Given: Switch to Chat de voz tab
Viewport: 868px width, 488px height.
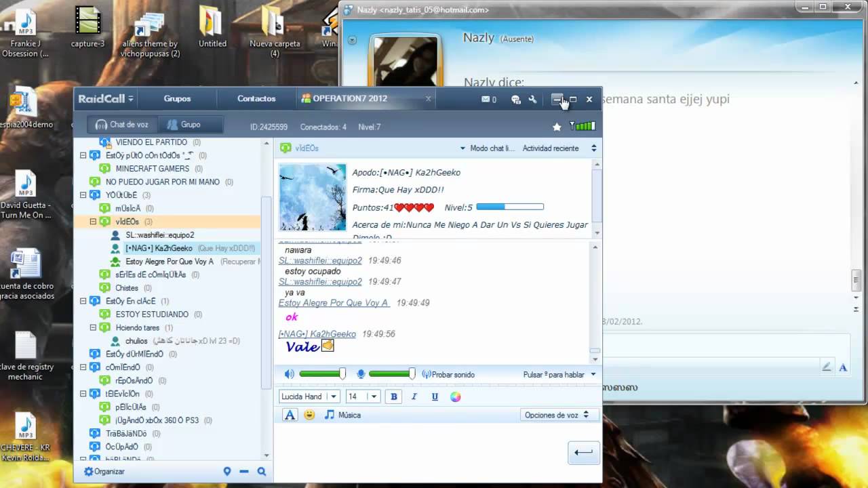Looking at the screenshot, I should point(122,125).
